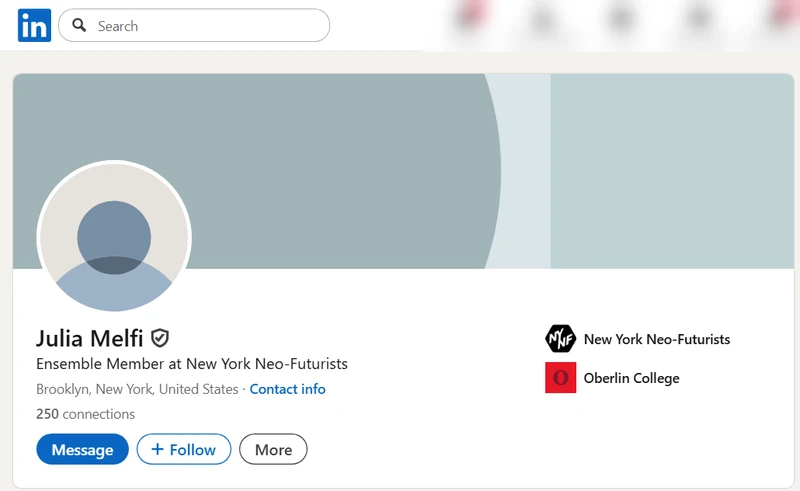Click the LinkedIn home logo

click(x=34, y=26)
